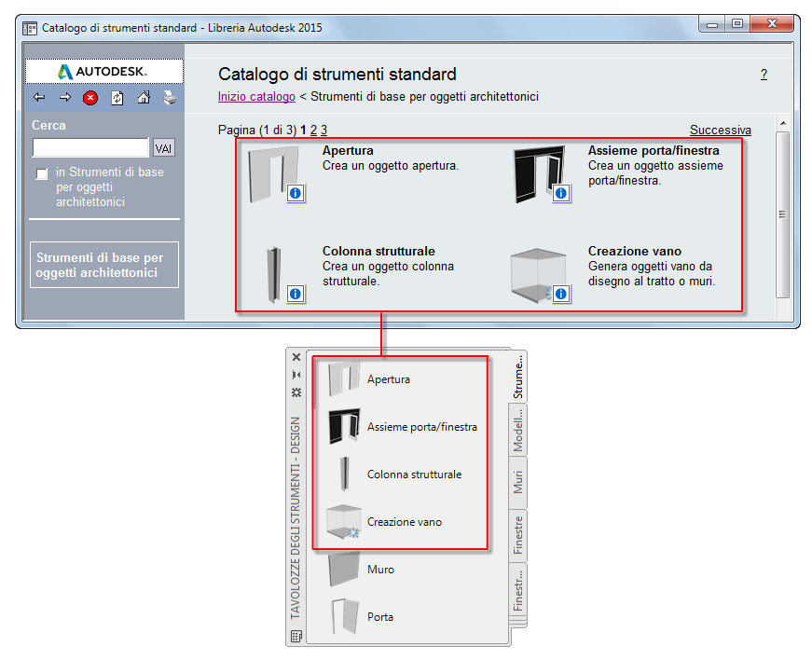Open Assieme porta/finestra info icon

pos(561,194)
